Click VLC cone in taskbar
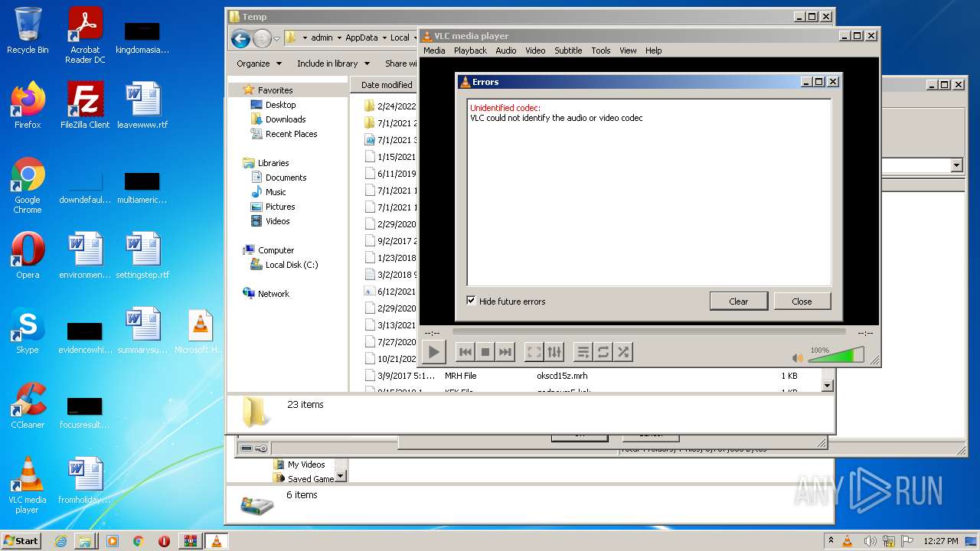Viewport: 980px width, 551px height. point(216,541)
